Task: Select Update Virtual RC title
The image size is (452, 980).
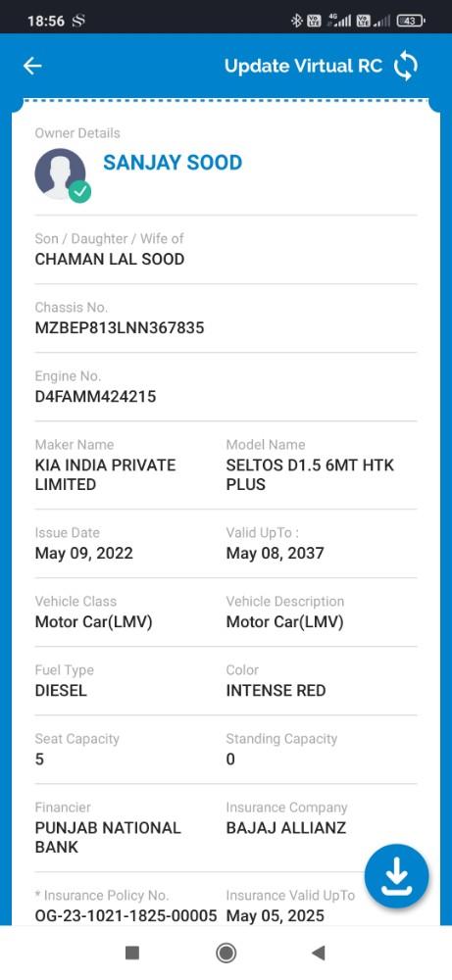Action: tap(303, 67)
